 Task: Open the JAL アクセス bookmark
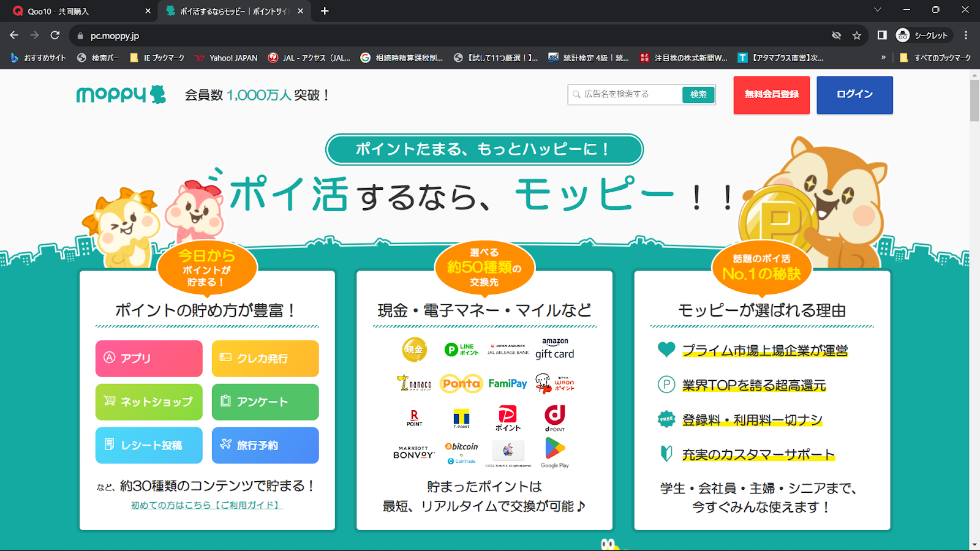tap(309, 58)
